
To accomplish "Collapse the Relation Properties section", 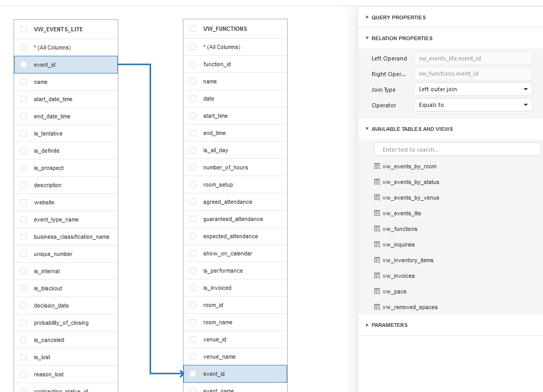I will coord(367,38).
